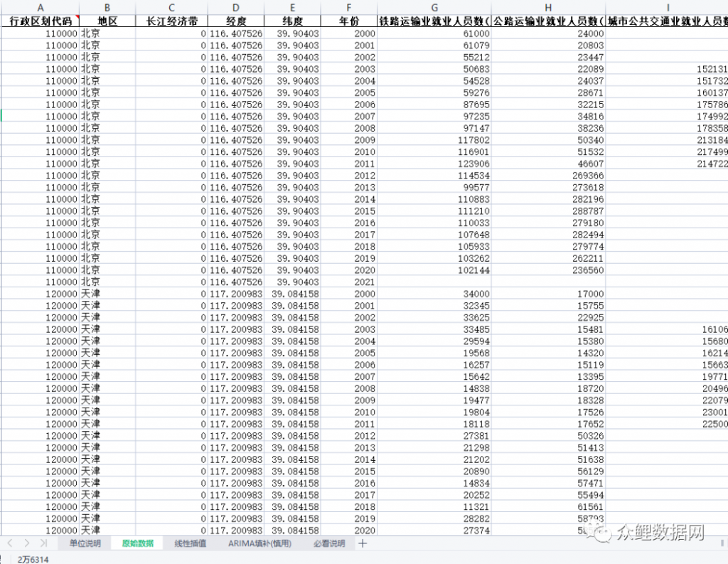Select column A header

tap(40, 7)
